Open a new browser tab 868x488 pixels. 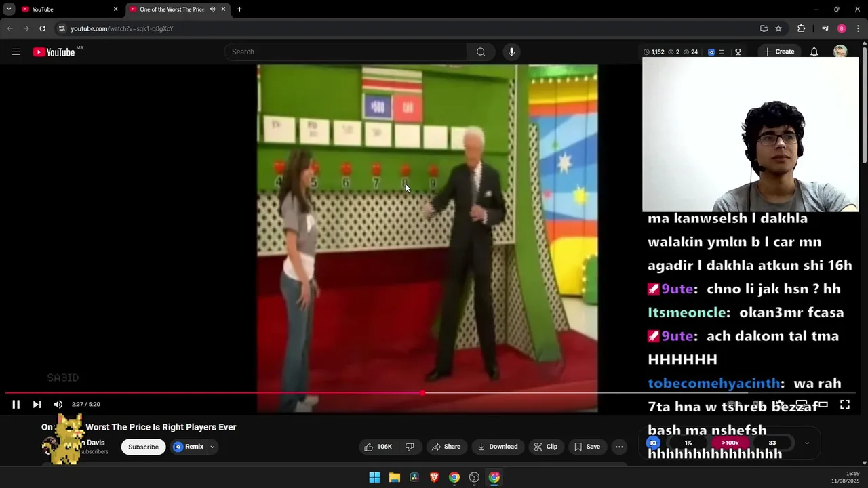point(239,9)
